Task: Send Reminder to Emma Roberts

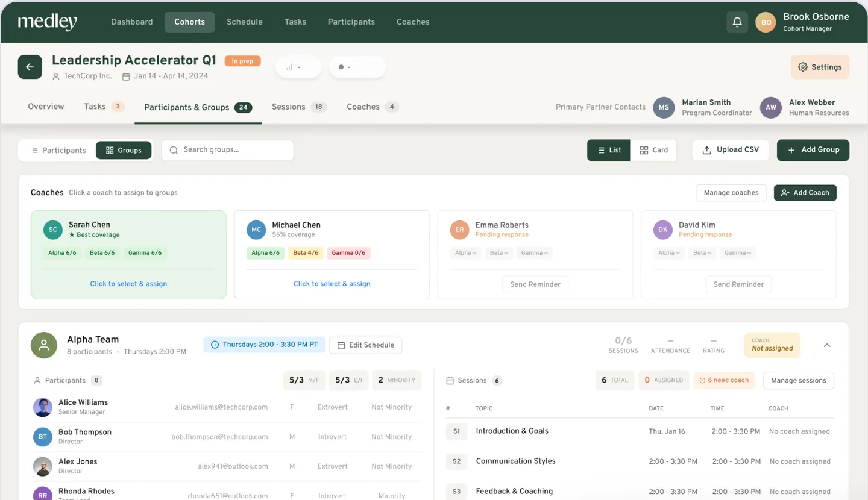Action: click(x=535, y=284)
